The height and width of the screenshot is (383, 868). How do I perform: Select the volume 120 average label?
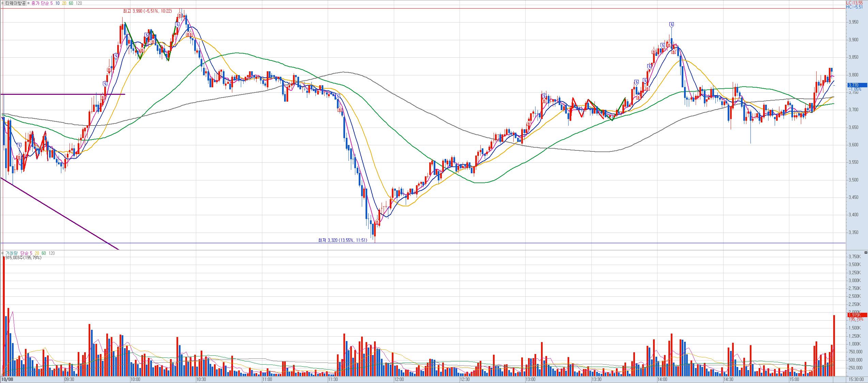click(x=52, y=253)
